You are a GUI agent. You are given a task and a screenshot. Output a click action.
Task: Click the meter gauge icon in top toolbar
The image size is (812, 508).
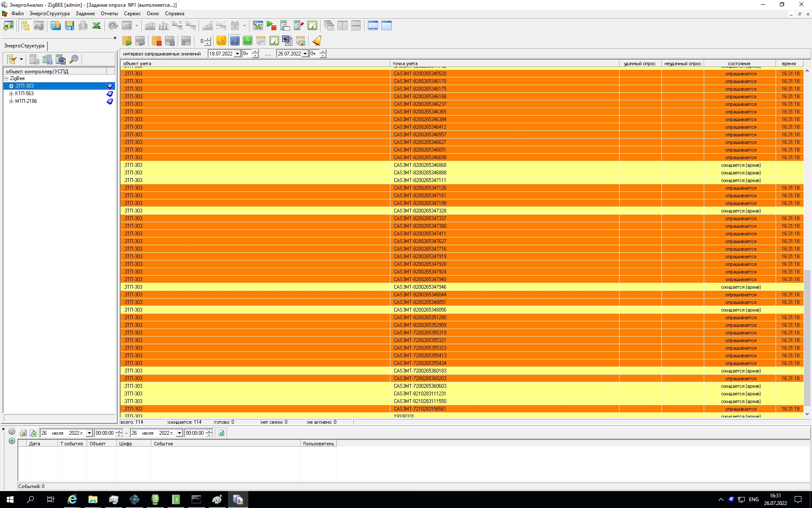click(x=312, y=26)
